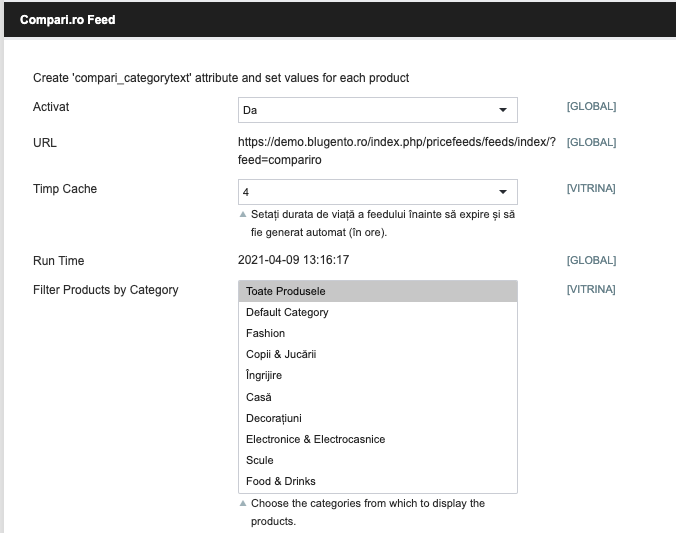Select Scule category option
The width and height of the screenshot is (676, 533).
(x=378, y=461)
